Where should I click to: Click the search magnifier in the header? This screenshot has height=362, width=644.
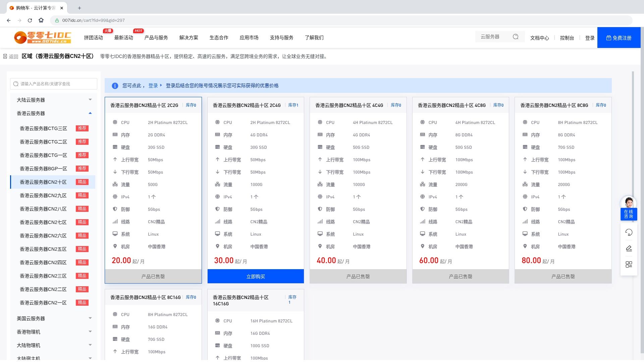point(516,37)
